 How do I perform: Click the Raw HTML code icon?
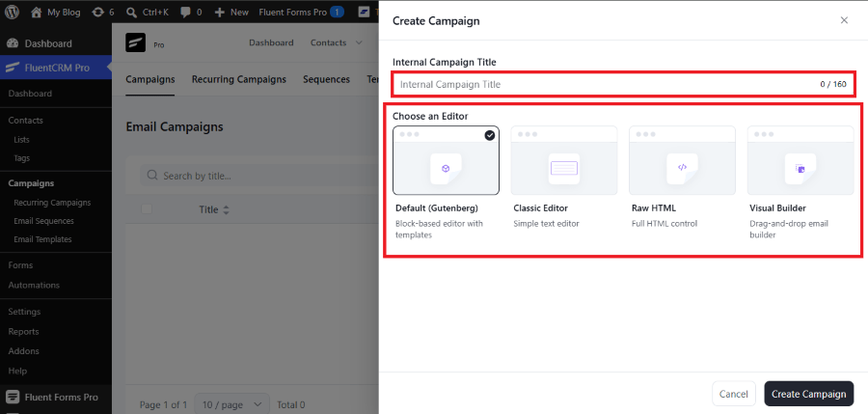682,167
